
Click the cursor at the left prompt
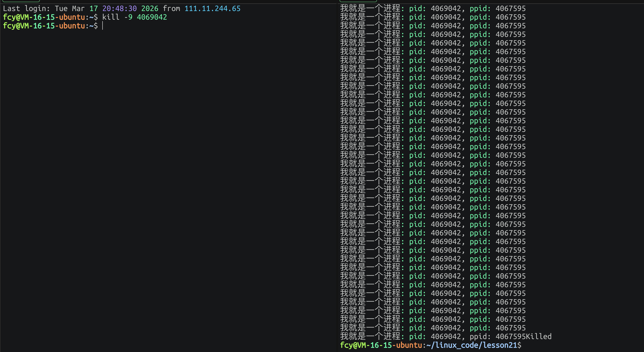(x=103, y=26)
